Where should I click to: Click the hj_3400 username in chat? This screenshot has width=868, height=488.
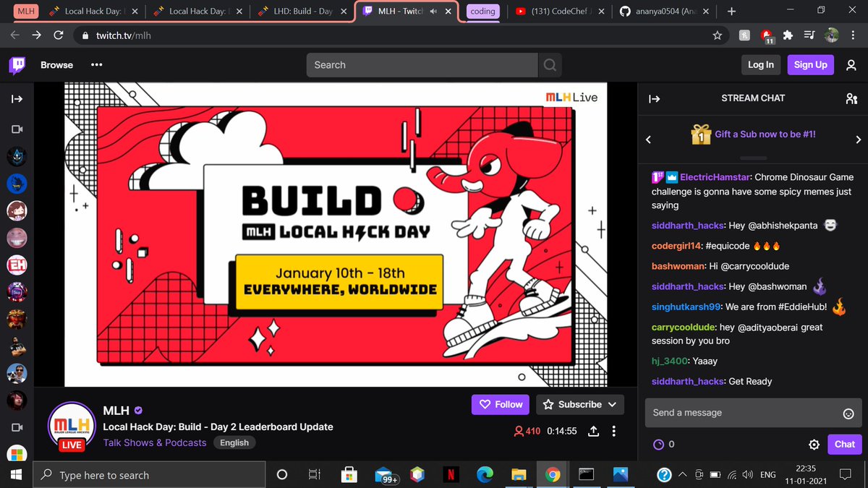pos(669,361)
